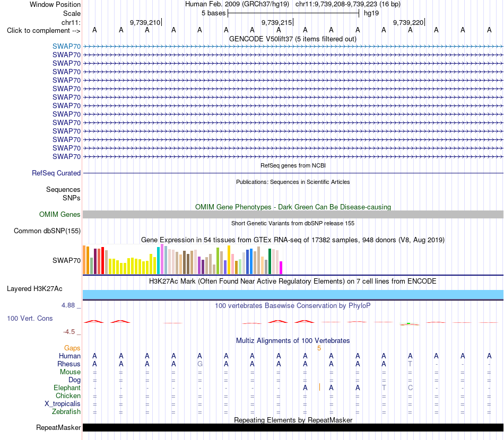This screenshot has width=504, height=440.
Task: Select the 'Zebrafish' species label
Action: (x=66, y=411)
